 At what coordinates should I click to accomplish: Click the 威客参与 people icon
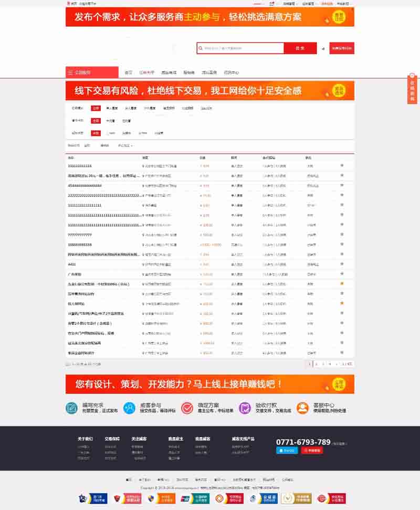pyautogui.click(x=129, y=408)
